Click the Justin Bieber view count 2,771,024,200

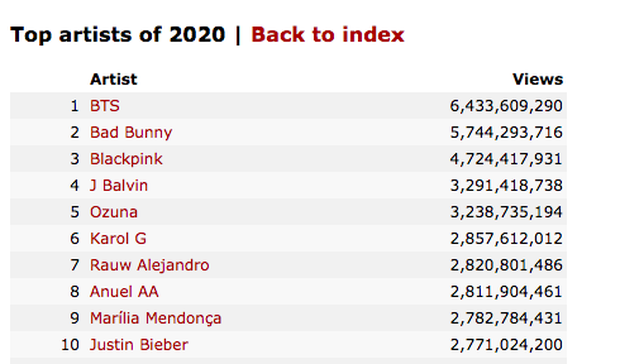coord(506,345)
